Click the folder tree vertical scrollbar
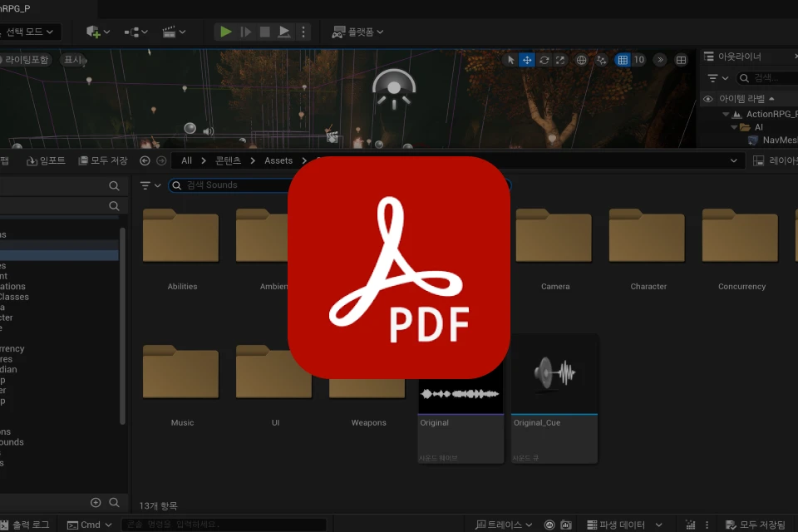The image size is (798, 532). coord(122,326)
